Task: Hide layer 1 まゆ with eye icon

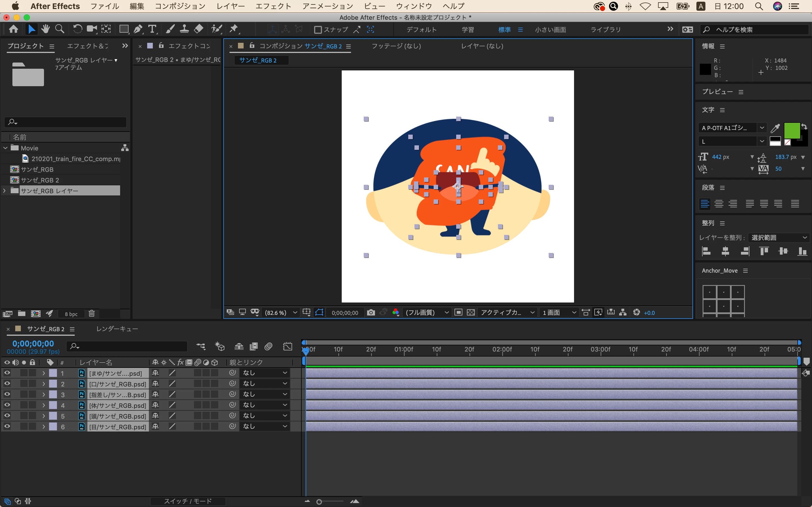Action: coord(7,373)
